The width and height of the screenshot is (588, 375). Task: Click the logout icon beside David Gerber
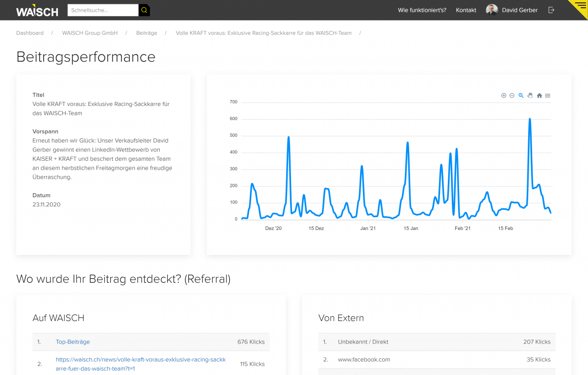click(x=551, y=10)
